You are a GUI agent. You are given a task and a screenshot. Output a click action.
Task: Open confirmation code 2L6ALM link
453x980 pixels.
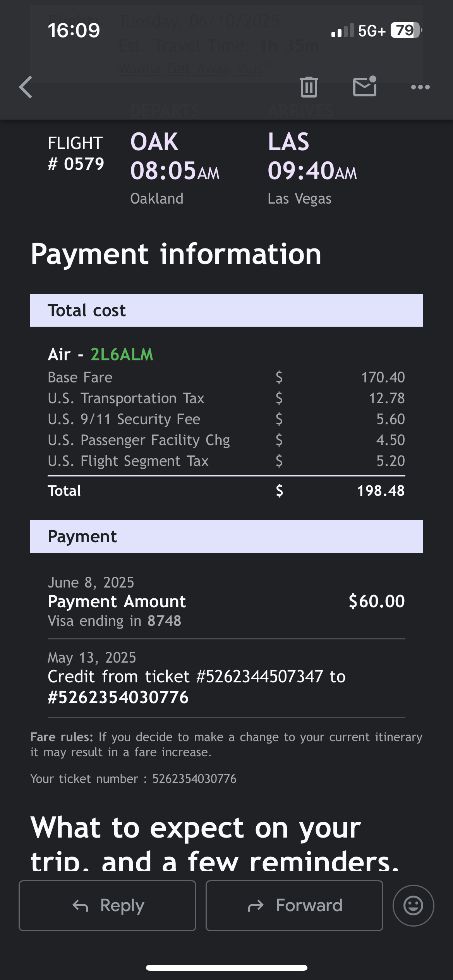(x=122, y=355)
